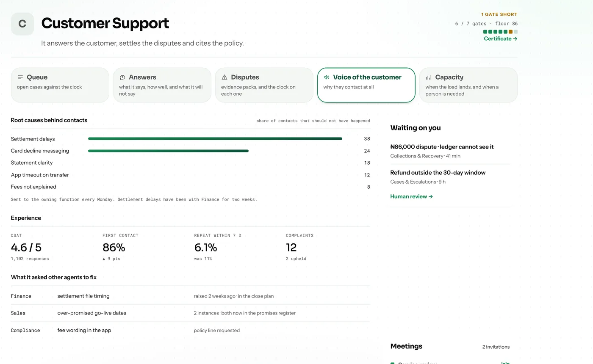Go to the Disputes tab
The width and height of the screenshot is (593, 364).
coord(264,85)
